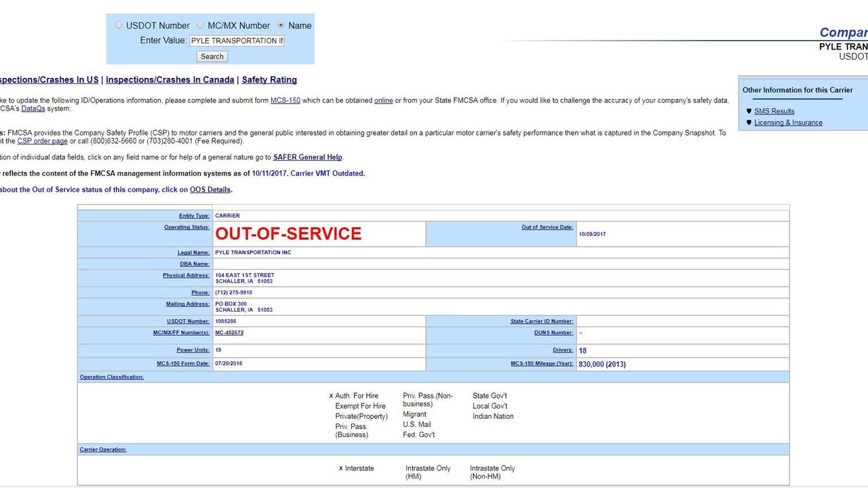
Task: Click the USDOT value 1095286
Action: click(226, 321)
